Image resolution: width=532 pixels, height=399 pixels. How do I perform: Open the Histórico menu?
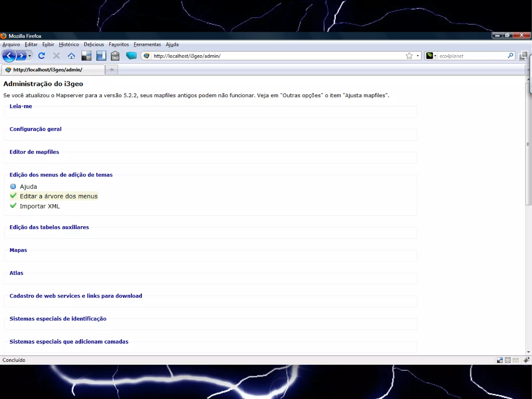click(x=69, y=44)
